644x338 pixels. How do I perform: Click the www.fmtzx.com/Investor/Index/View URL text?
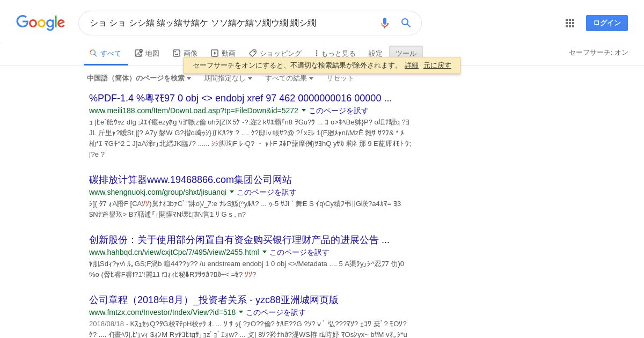[x=162, y=312]
